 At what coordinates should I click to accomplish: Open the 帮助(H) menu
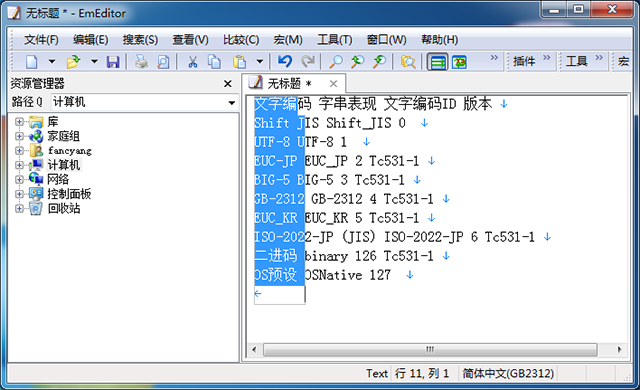440,40
